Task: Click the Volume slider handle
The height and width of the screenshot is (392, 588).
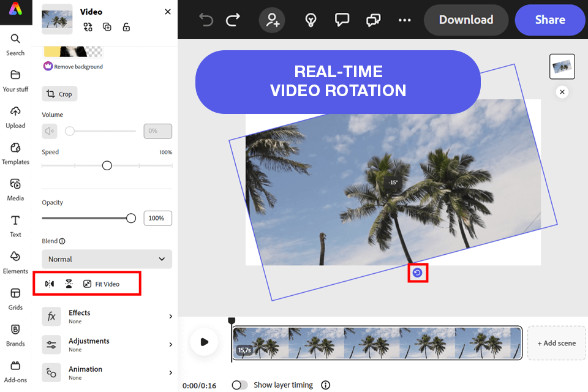Action: pyautogui.click(x=70, y=131)
